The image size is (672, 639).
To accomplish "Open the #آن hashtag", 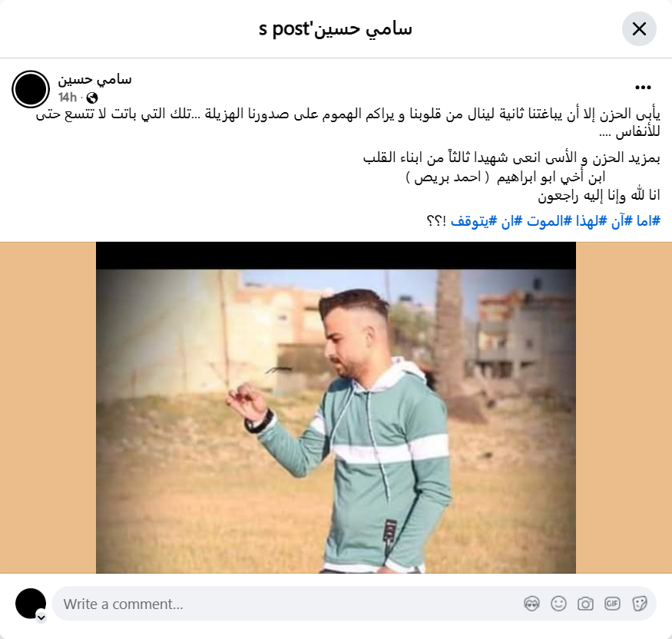I will click(622, 221).
